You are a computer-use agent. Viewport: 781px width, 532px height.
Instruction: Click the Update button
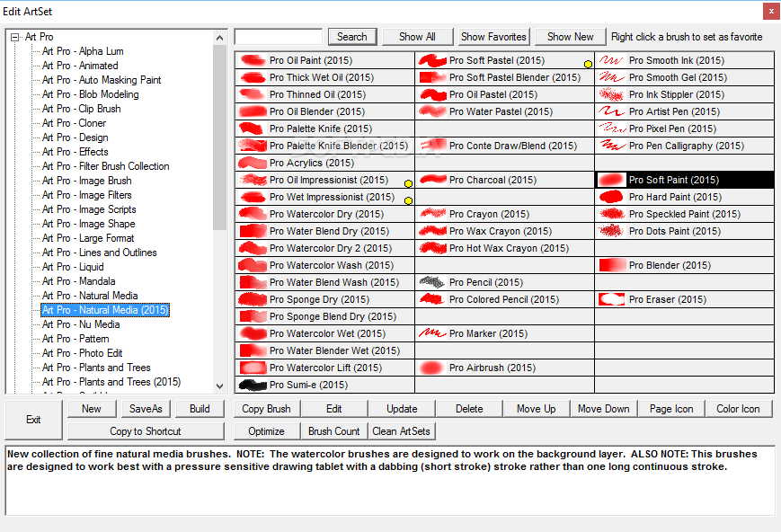coord(402,409)
